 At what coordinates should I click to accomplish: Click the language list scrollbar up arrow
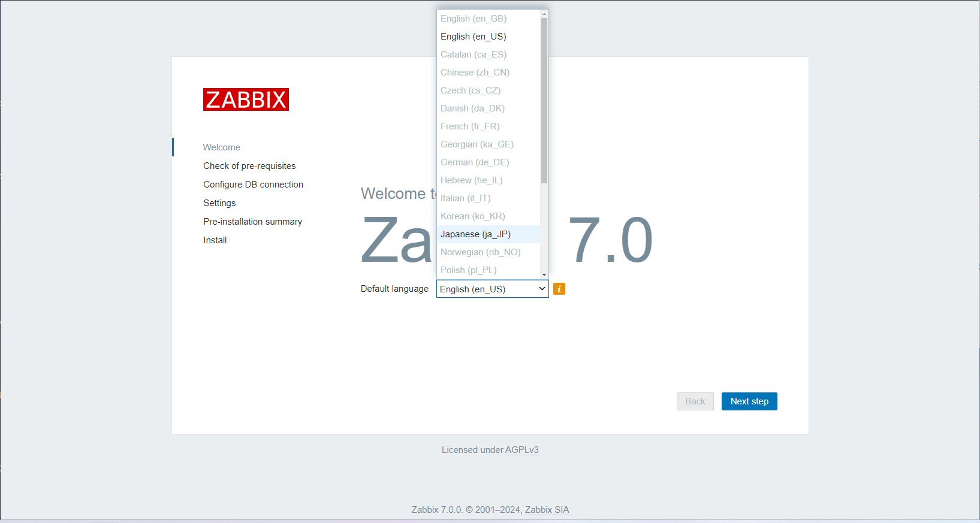[544, 14]
